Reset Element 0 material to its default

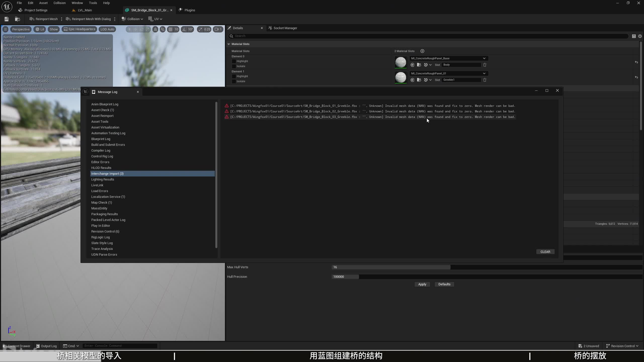(x=636, y=62)
